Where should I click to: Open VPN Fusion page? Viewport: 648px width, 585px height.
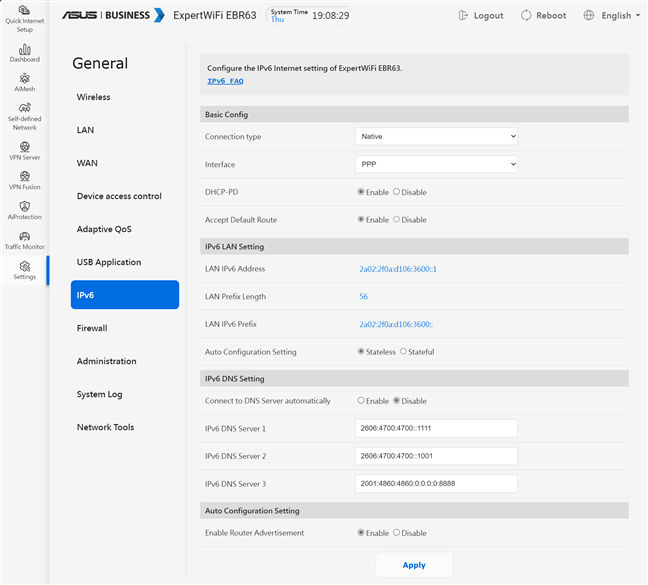point(24,180)
